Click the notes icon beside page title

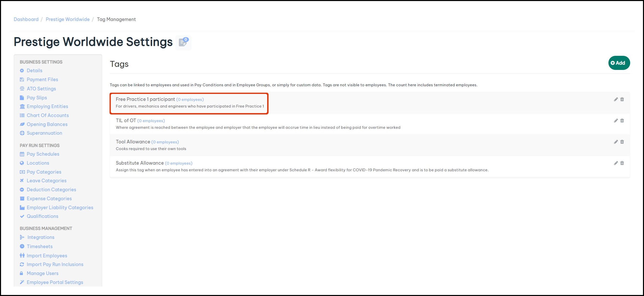coord(183,42)
